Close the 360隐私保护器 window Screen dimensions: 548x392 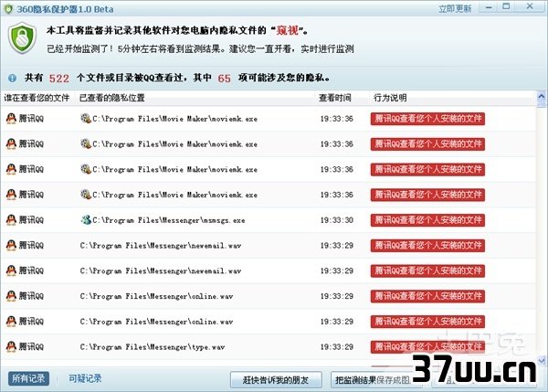(530, 6)
